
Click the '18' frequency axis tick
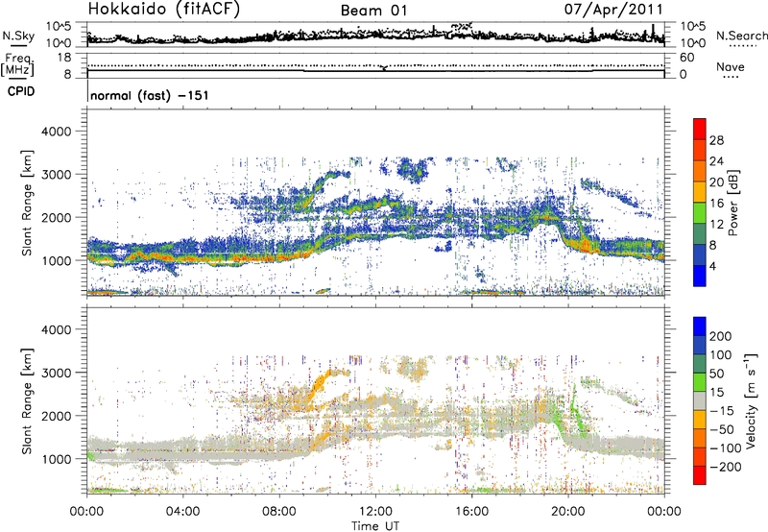(x=64, y=58)
